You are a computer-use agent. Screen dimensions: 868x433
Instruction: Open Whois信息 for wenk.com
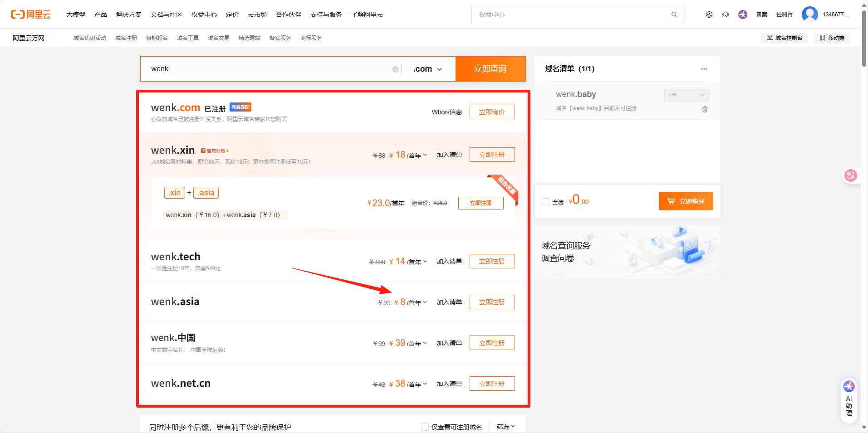point(447,112)
